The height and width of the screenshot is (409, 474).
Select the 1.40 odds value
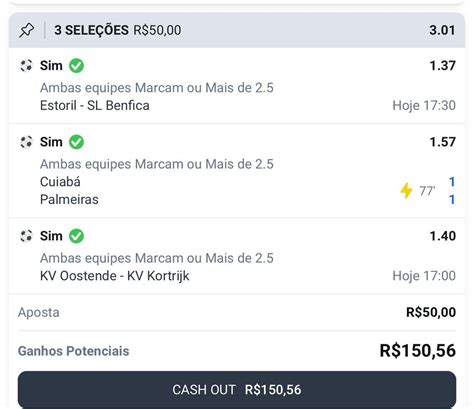pos(442,236)
